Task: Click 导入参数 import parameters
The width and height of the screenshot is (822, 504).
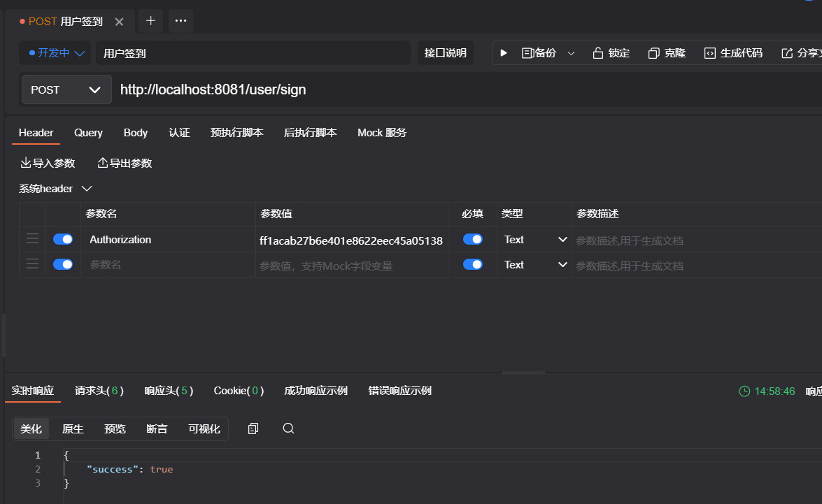Action: click(48, 163)
